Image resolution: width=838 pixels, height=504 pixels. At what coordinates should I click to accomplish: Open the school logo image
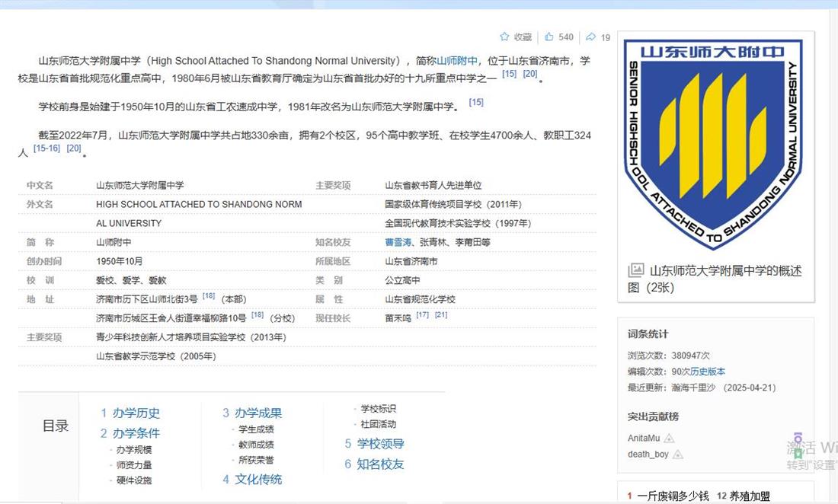click(714, 143)
